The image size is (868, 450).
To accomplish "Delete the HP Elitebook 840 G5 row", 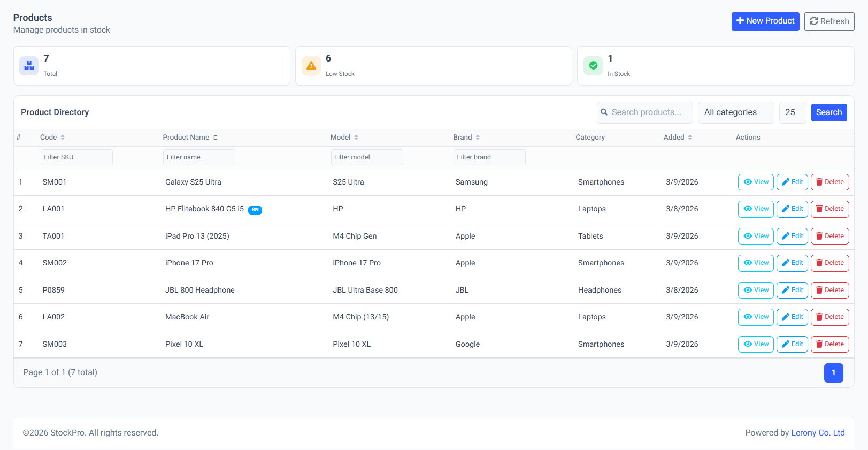I will 829,209.
